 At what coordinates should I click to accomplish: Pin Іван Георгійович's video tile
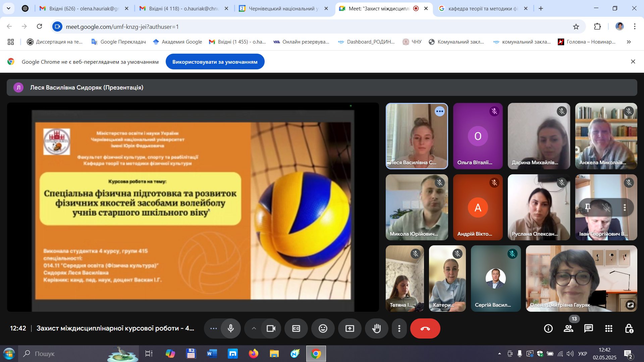tap(587, 207)
